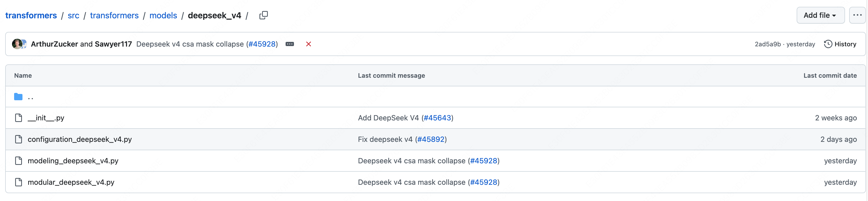The image size is (868, 201).
Task: Click the 'Name' column header
Action: pyautogui.click(x=23, y=76)
